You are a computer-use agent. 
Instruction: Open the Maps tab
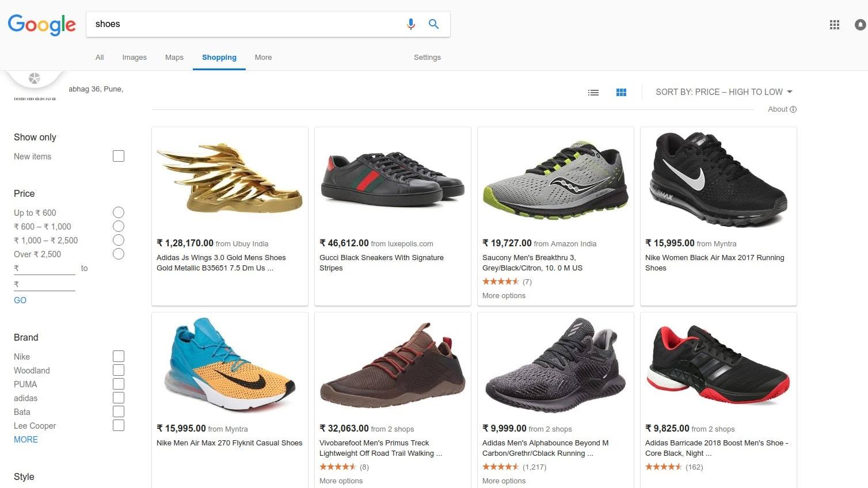pos(174,58)
